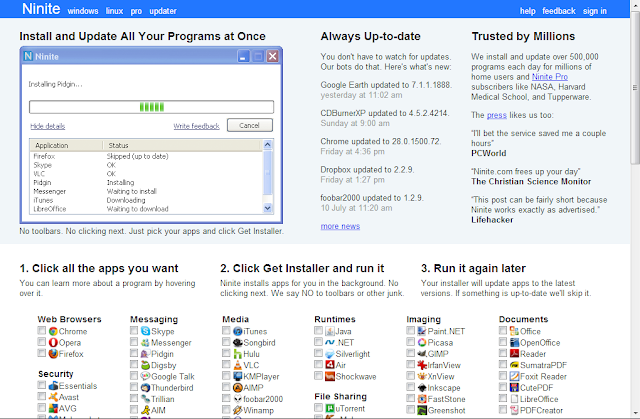
Task: Click the installer list scroll-up arrow
Action: tap(268, 144)
